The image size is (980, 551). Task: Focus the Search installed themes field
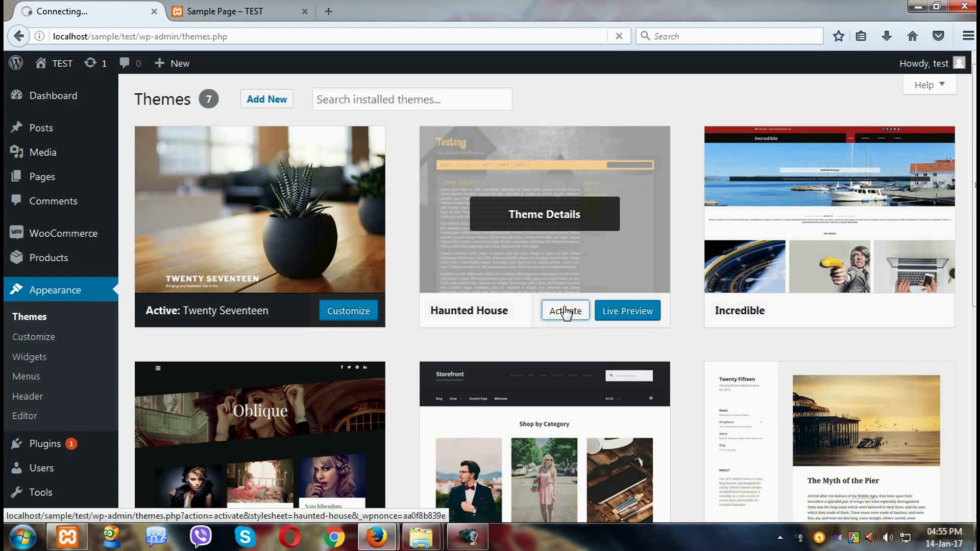coord(412,99)
